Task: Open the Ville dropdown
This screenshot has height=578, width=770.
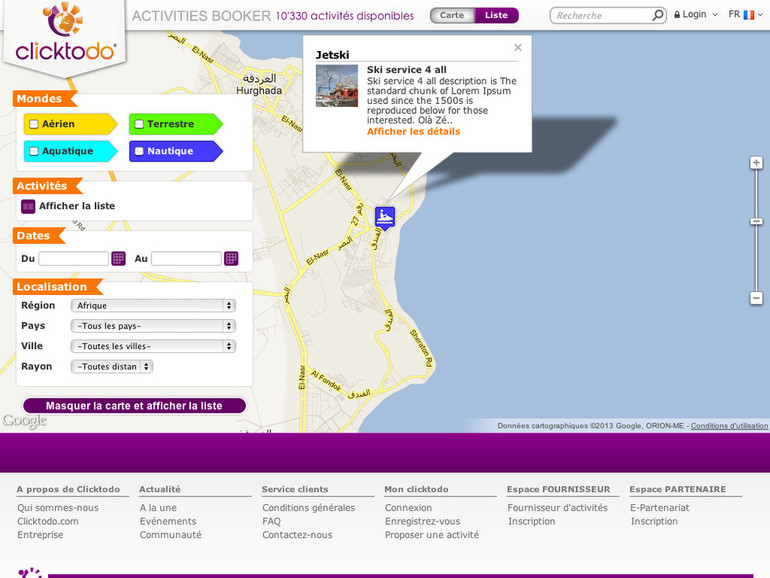Action: (153, 346)
